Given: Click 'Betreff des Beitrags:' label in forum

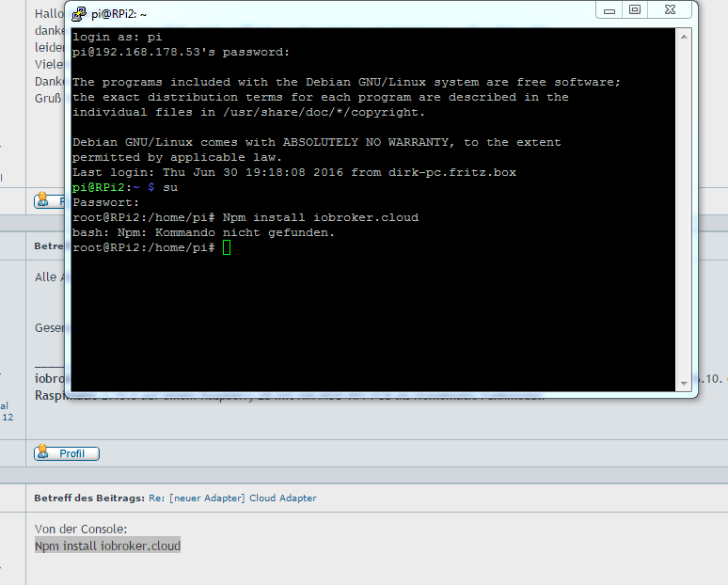Looking at the screenshot, I should tap(89, 498).
